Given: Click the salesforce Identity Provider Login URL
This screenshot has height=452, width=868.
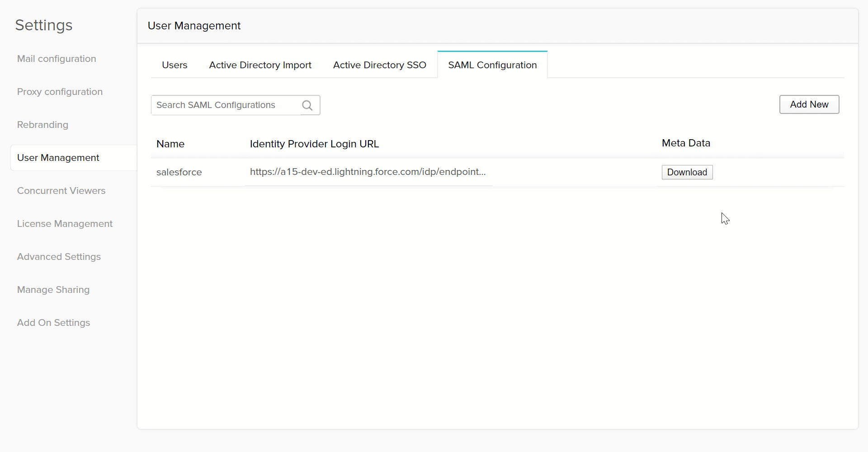Looking at the screenshot, I should click(x=368, y=172).
